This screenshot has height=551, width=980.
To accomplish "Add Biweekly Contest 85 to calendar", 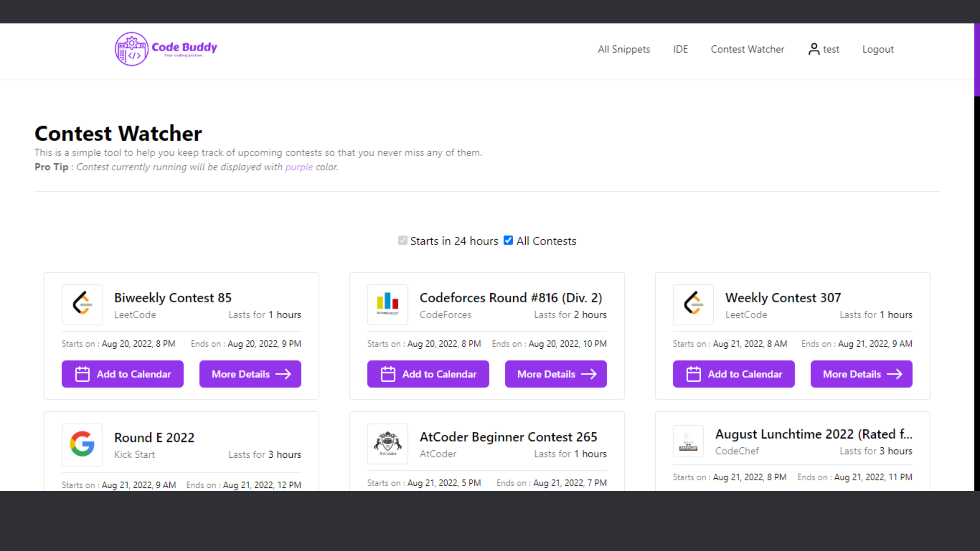I will point(122,374).
